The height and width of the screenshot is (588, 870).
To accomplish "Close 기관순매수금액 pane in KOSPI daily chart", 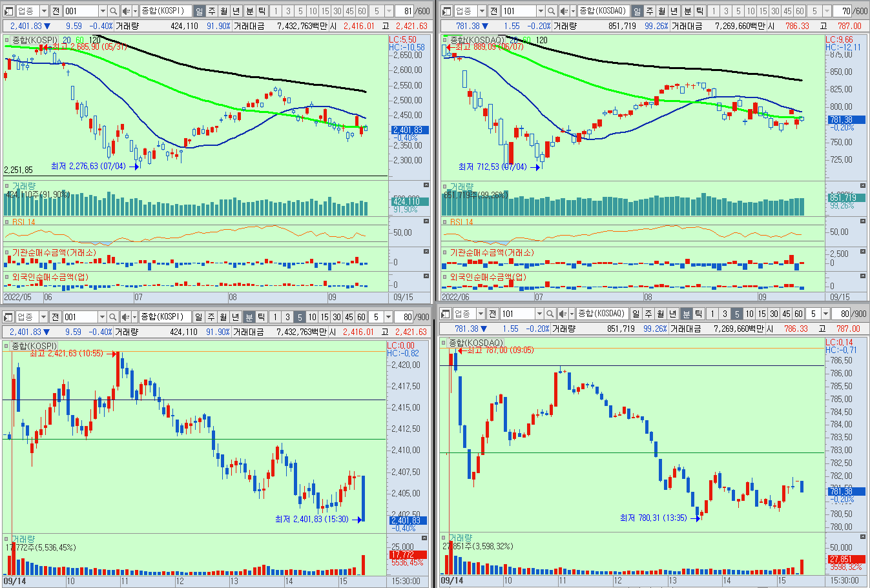I will pos(426,252).
